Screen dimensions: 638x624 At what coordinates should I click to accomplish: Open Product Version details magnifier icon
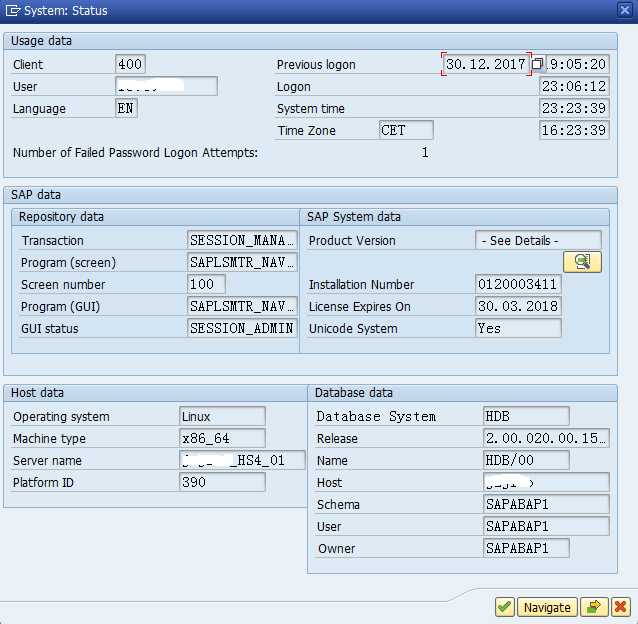(582, 262)
